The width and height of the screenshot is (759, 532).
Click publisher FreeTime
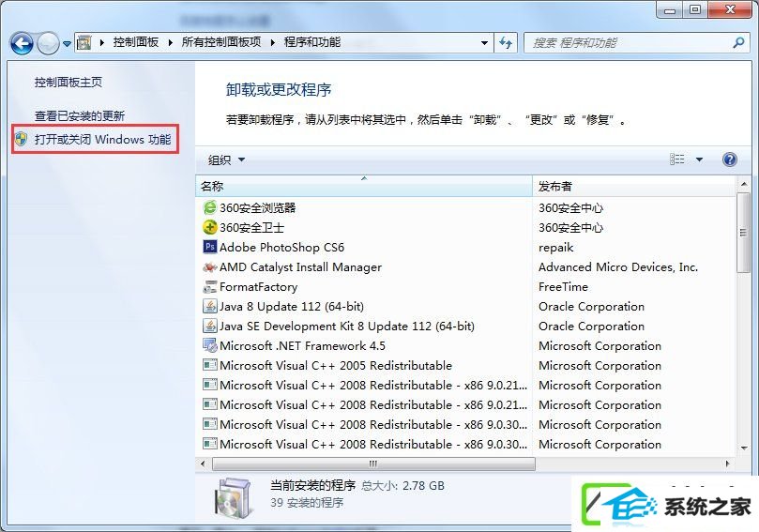563,286
